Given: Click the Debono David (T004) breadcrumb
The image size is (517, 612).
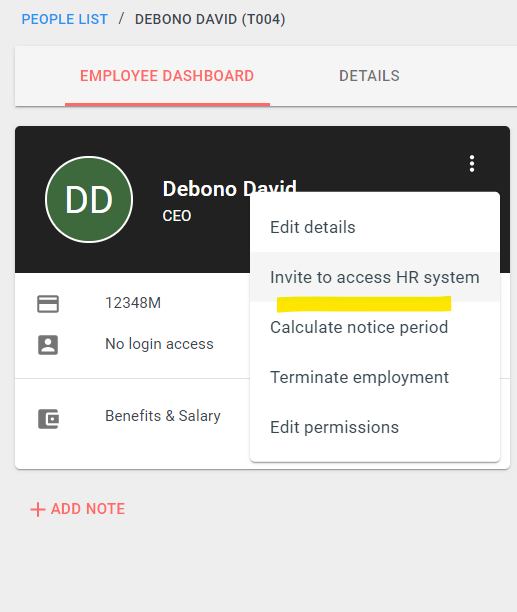Looking at the screenshot, I should (210, 19).
